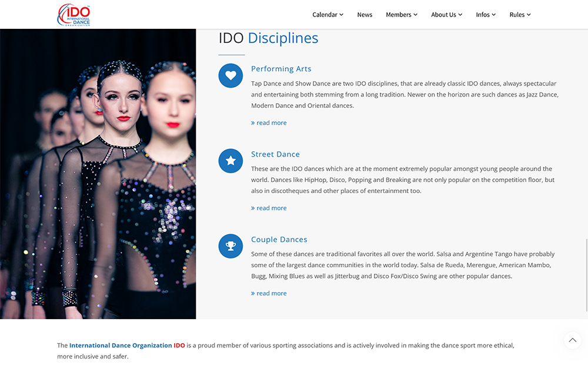Screen dimensions: 588x368
Task: Click the scroll-to-top arrow button
Action: point(572,340)
